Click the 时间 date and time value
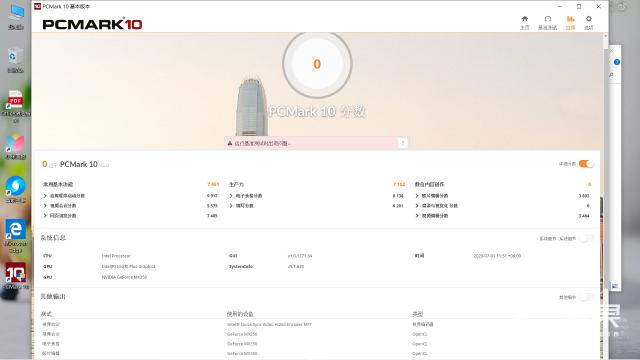The height and width of the screenshot is (360, 640). click(x=497, y=256)
